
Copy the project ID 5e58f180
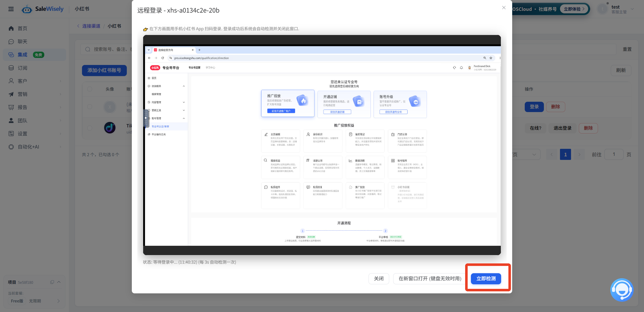tap(52, 282)
